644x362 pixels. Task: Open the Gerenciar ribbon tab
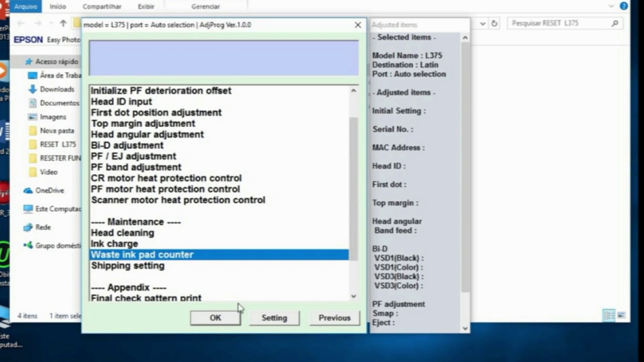coord(205,7)
